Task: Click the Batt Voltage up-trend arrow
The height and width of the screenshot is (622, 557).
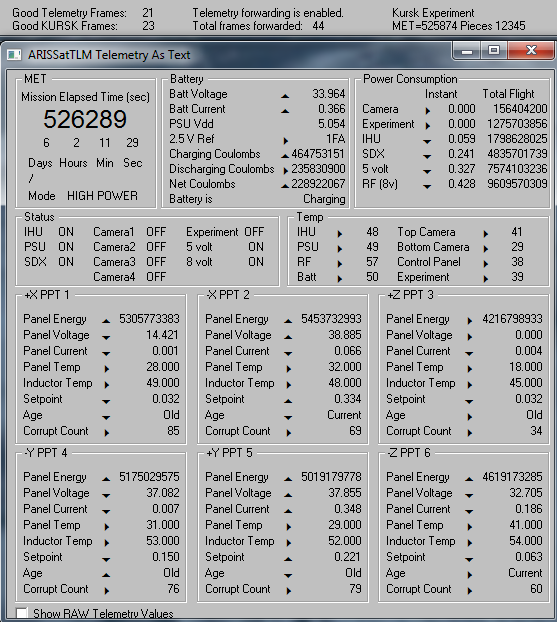Action: click(285, 96)
